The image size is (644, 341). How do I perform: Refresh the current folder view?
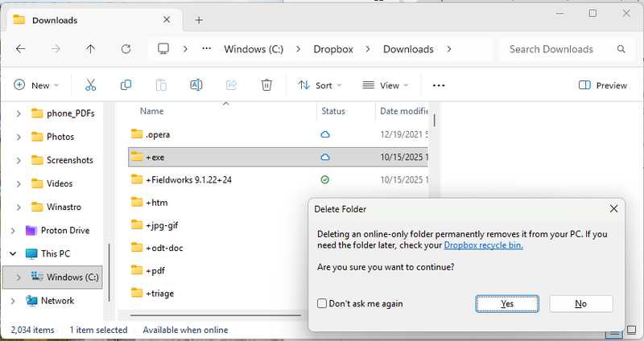click(x=126, y=49)
